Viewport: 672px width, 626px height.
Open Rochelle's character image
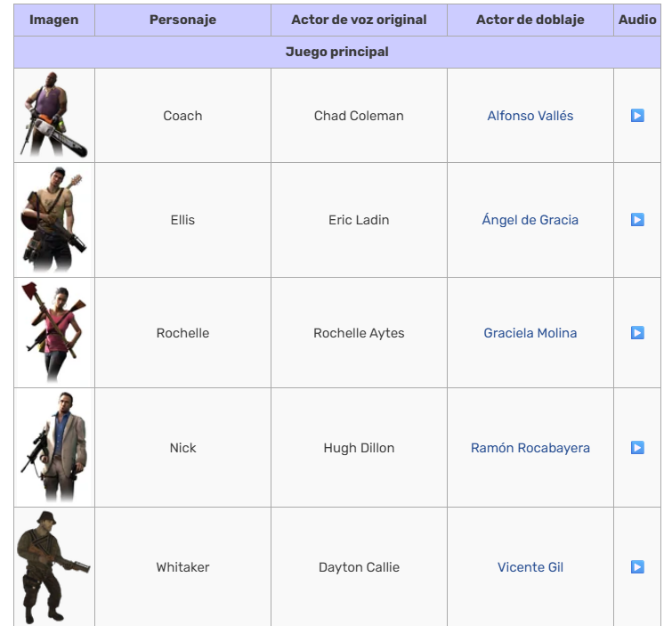coord(54,332)
